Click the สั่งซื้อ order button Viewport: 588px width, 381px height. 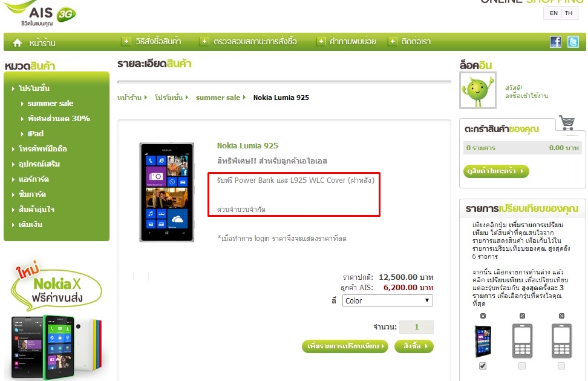coord(414,346)
